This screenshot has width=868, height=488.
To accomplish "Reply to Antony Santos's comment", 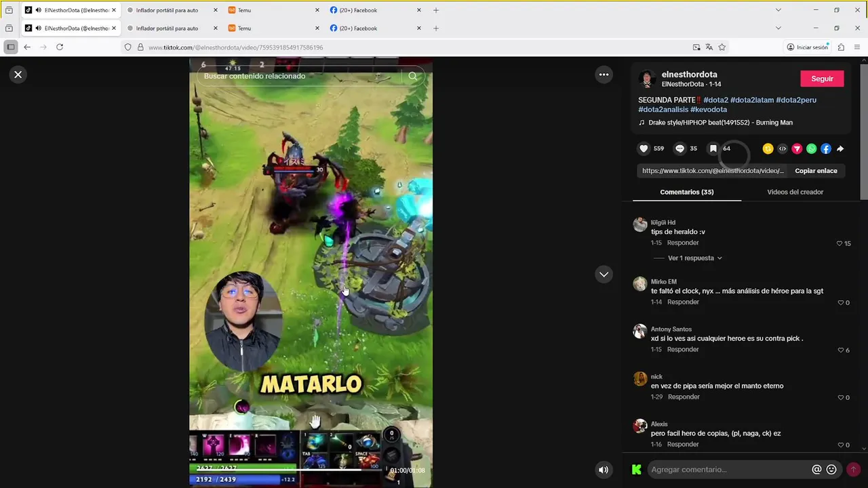I will click(x=683, y=350).
